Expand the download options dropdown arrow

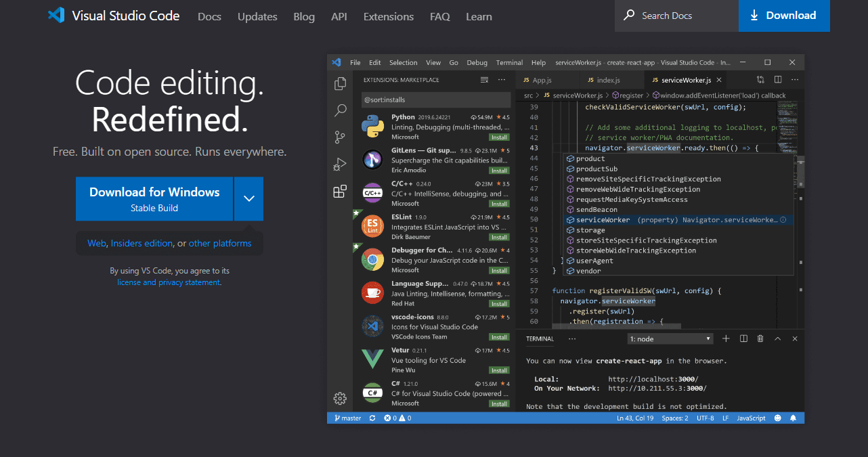[x=248, y=198]
